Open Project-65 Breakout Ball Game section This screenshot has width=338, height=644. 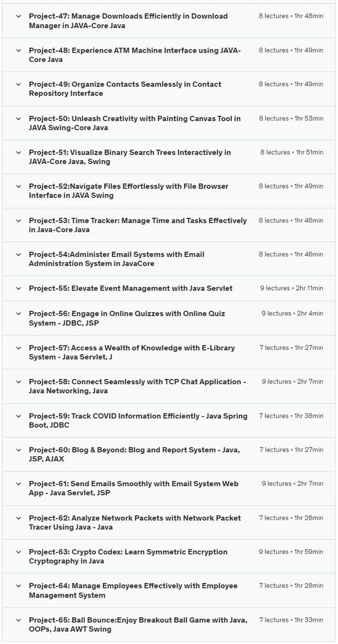pyautogui.click(x=169, y=624)
